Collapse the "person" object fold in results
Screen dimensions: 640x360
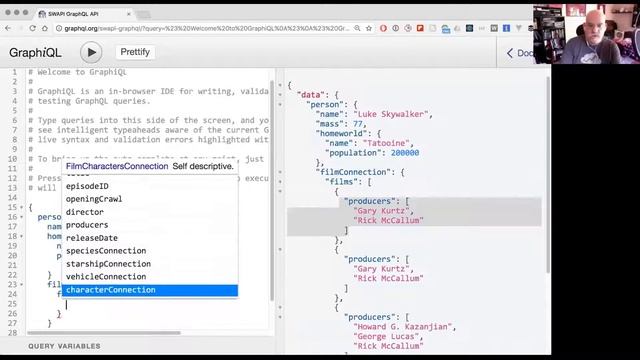(x=280, y=104)
